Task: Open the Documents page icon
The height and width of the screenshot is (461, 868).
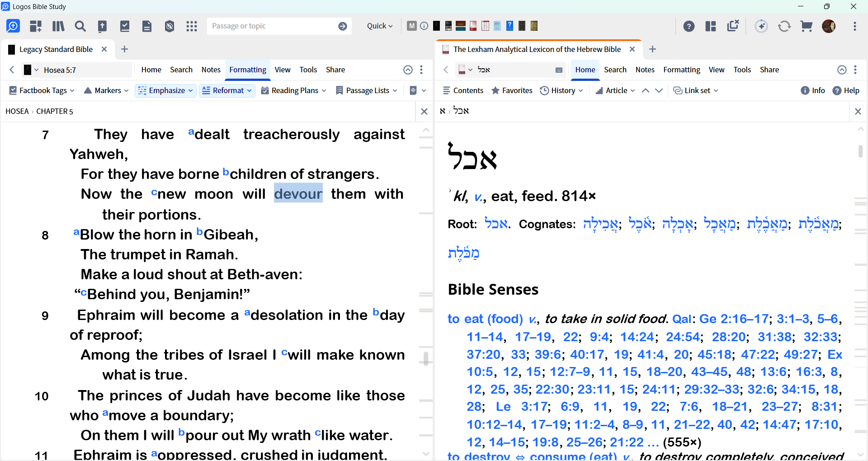Action: (147, 26)
